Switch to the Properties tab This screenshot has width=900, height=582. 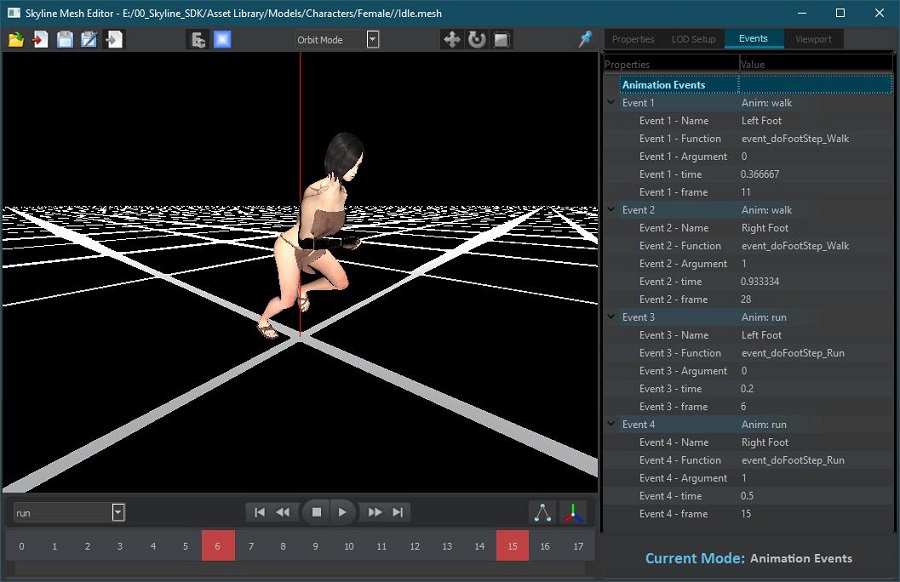tap(632, 39)
